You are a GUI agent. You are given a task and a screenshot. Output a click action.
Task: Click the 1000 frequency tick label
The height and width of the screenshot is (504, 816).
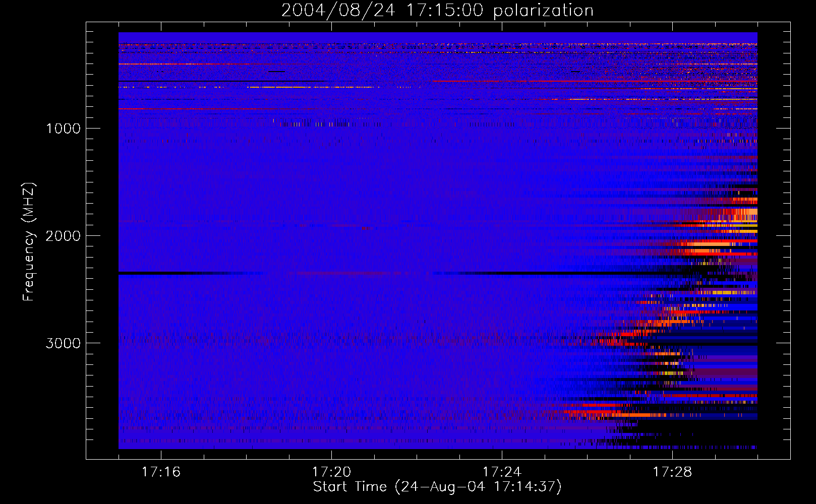[63, 129]
